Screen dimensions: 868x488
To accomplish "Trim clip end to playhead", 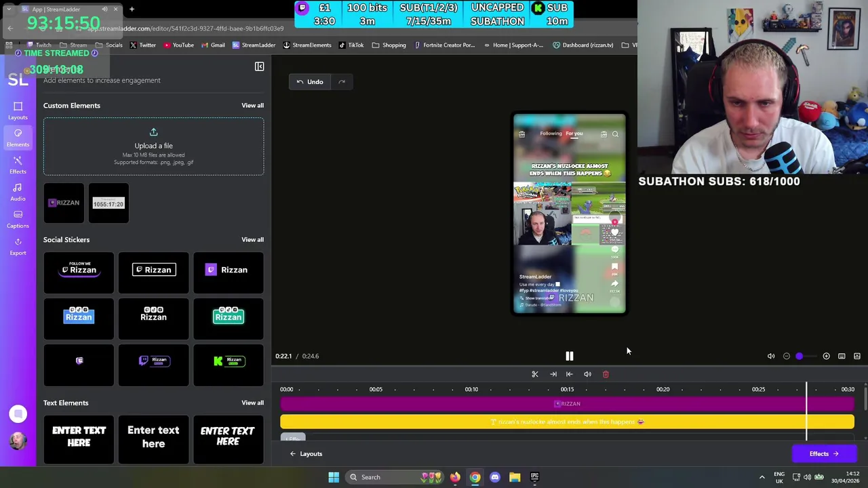I will [553, 374].
